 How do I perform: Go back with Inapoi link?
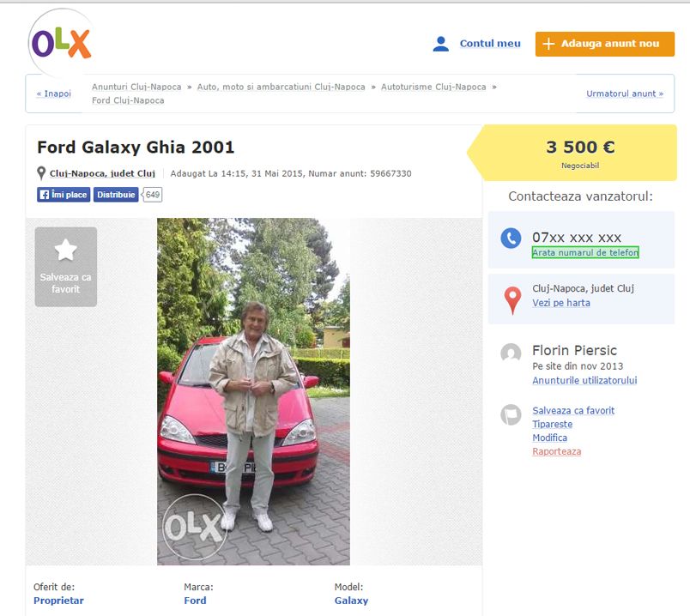[x=53, y=94]
